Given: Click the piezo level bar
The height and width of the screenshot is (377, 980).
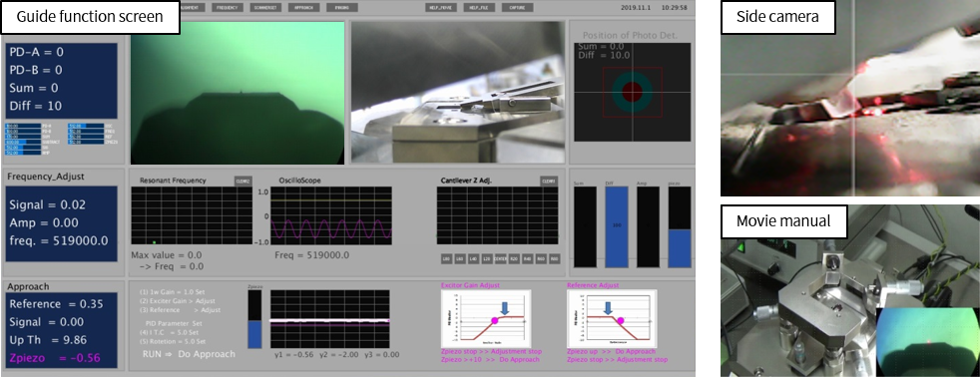Looking at the screenshot, I should tap(680, 226).
